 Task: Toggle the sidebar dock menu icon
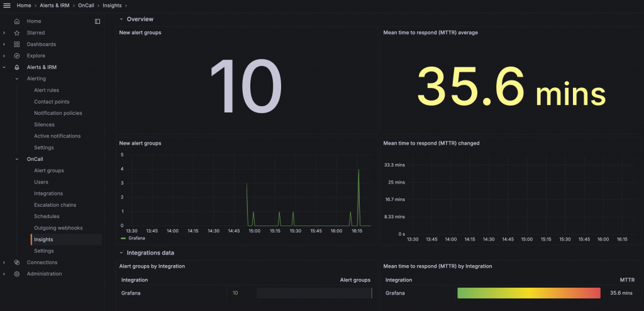click(97, 21)
